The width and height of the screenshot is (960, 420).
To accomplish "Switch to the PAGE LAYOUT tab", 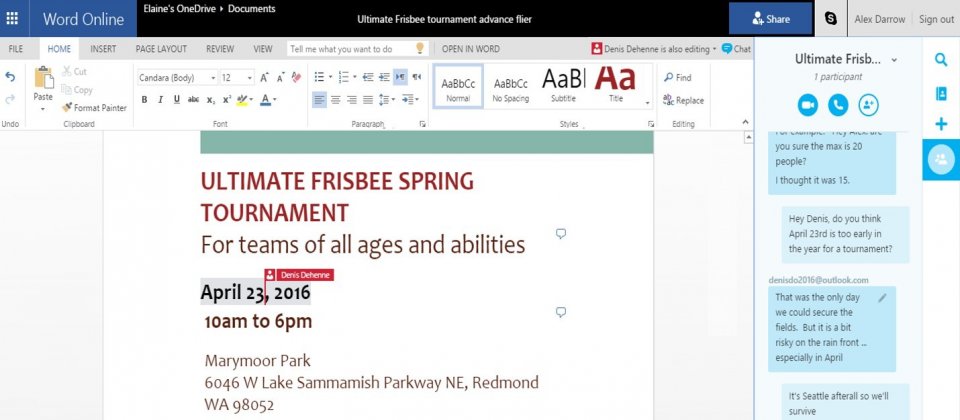I will click(161, 49).
